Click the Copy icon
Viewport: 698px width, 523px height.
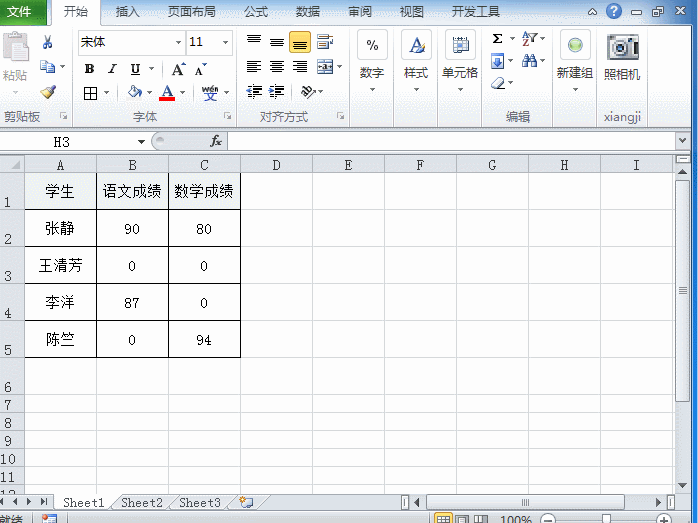click(47, 67)
